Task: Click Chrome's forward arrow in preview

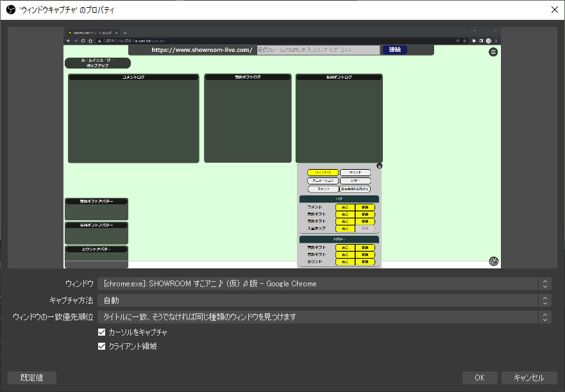Action: (76, 41)
